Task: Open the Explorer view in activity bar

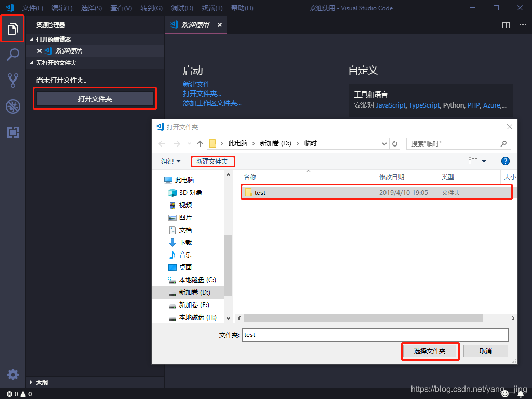Action: [x=12, y=28]
